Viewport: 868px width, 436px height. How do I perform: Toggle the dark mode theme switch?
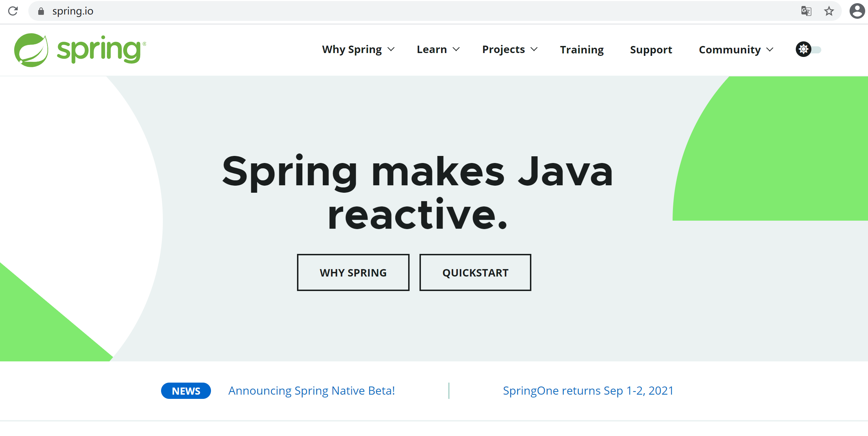click(809, 49)
